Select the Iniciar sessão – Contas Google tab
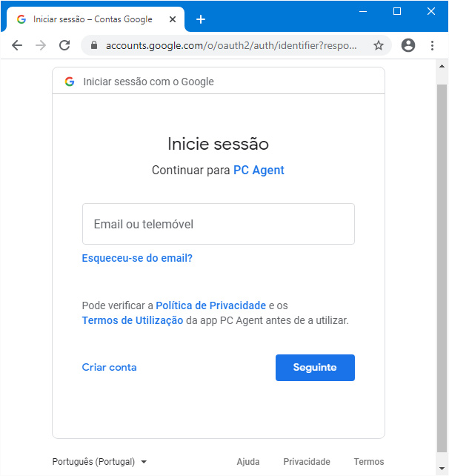 pos(93,19)
